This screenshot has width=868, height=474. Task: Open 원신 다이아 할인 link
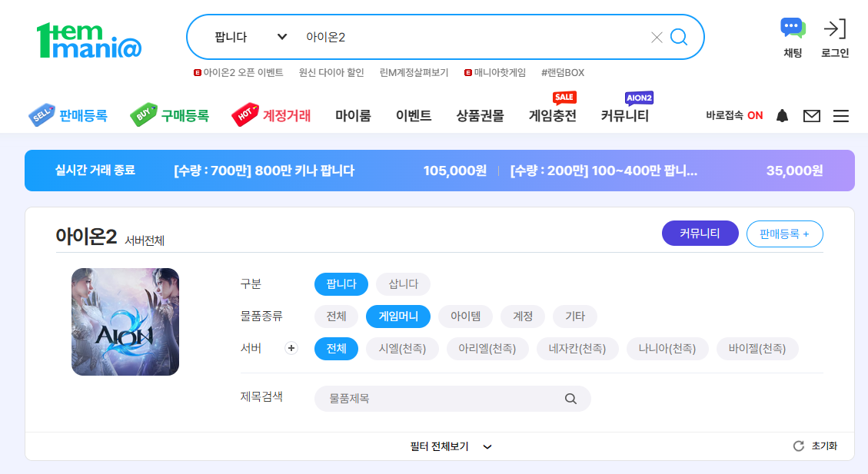tap(331, 72)
